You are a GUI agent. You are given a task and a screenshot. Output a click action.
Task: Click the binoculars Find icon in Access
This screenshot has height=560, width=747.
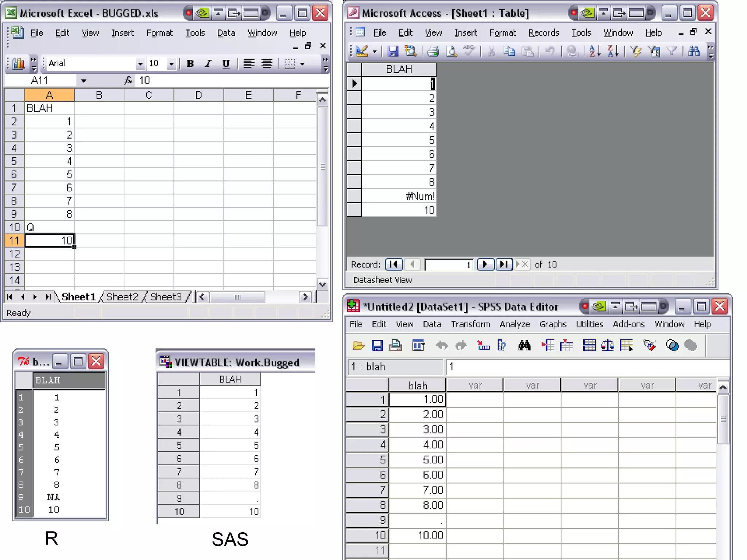pyautogui.click(x=693, y=51)
